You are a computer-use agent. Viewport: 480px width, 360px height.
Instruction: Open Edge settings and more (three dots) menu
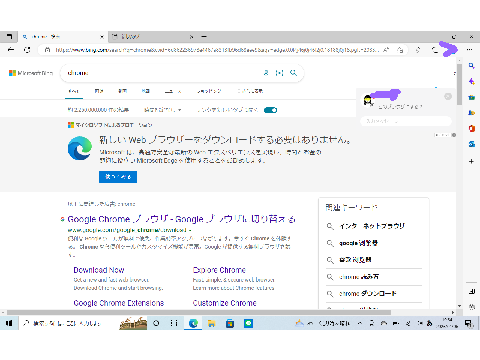pos(469,49)
